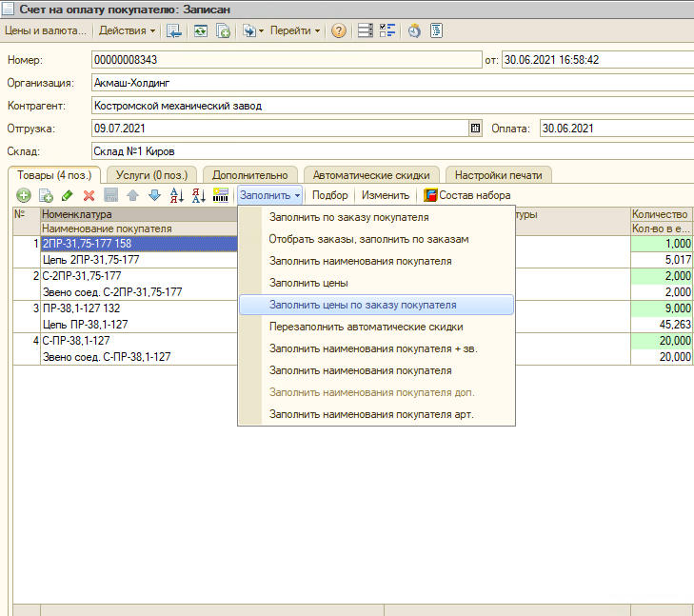694x616 pixels.
Task: Move row down with blue down arrow
Action: (x=154, y=195)
